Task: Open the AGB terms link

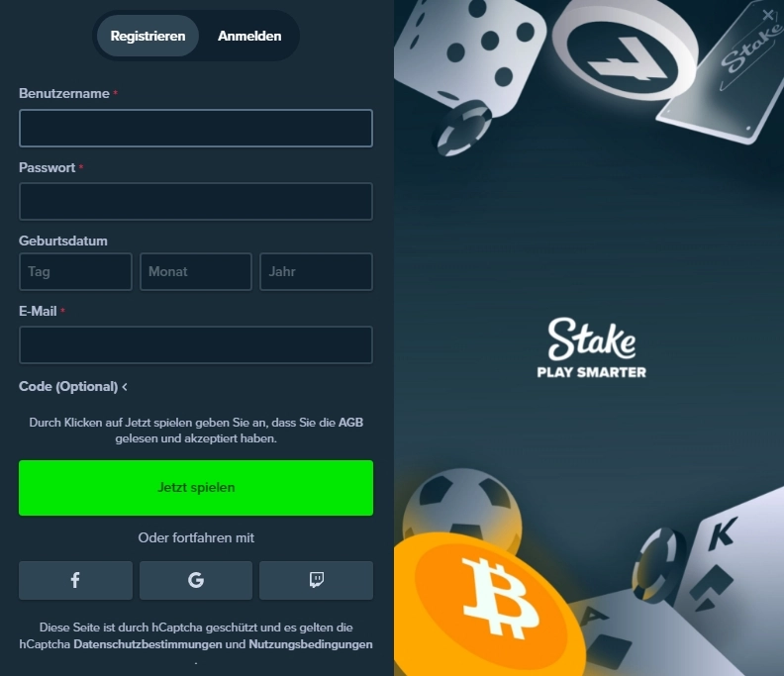Action: 350,423
